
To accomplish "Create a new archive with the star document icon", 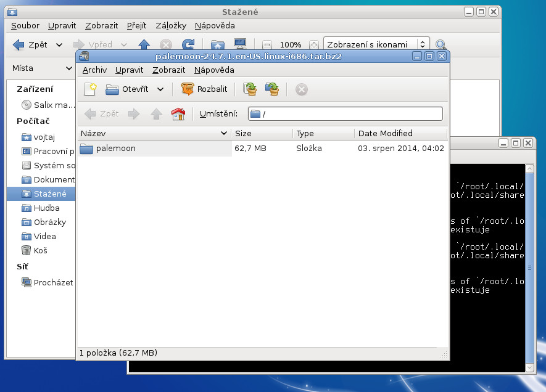I will (x=90, y=89).
